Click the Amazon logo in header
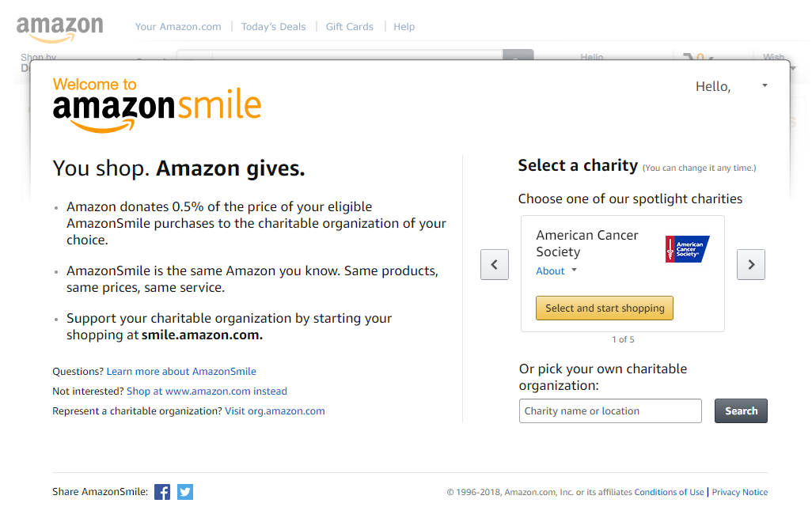This screenshot has height=522, width=812. pyautogui.click(x=59, y=28)
